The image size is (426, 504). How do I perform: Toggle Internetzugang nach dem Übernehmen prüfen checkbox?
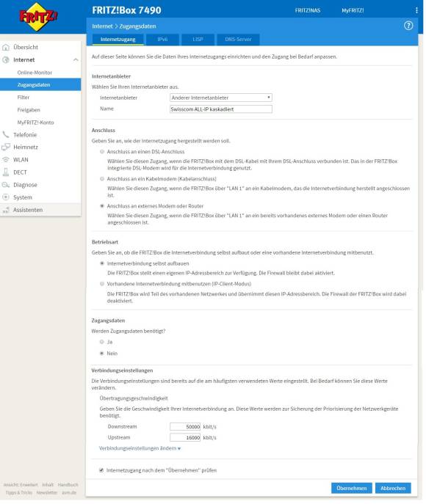pyautogui.click(x=101, y=470)
